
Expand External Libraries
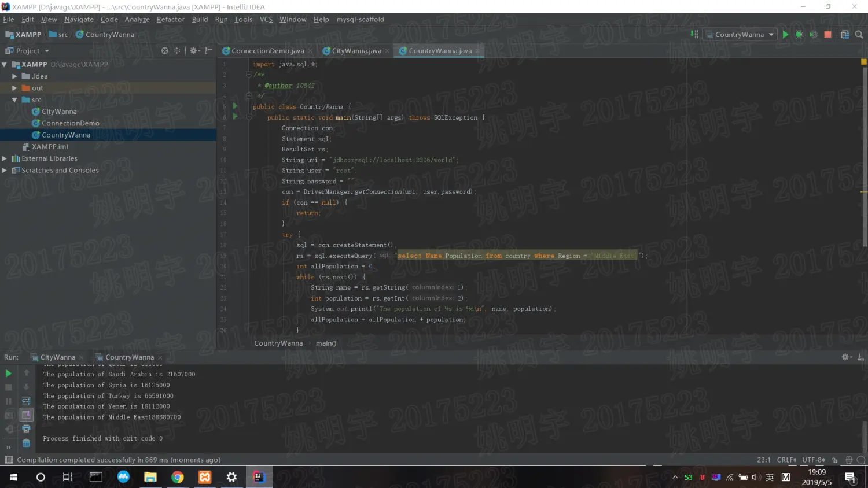(x=5, y=158)
